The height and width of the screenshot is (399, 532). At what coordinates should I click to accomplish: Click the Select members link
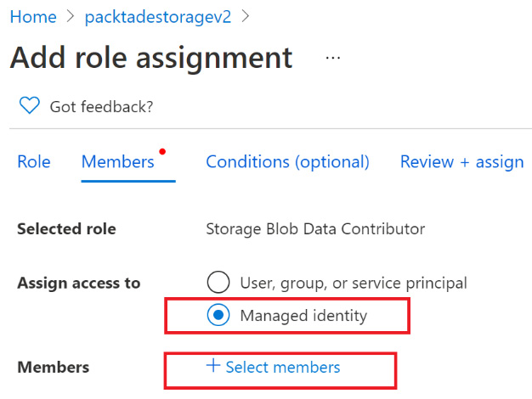pos(283,367)
